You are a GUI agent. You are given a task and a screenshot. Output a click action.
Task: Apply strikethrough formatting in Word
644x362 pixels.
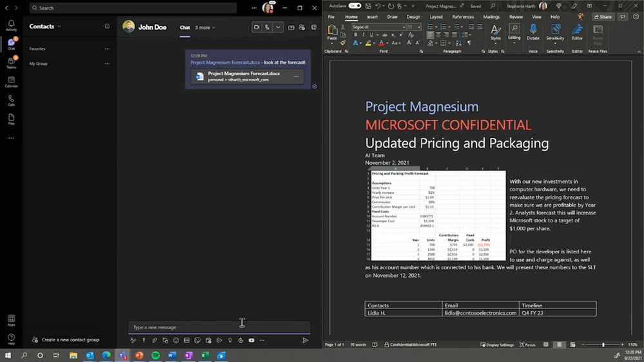(384, 35)
